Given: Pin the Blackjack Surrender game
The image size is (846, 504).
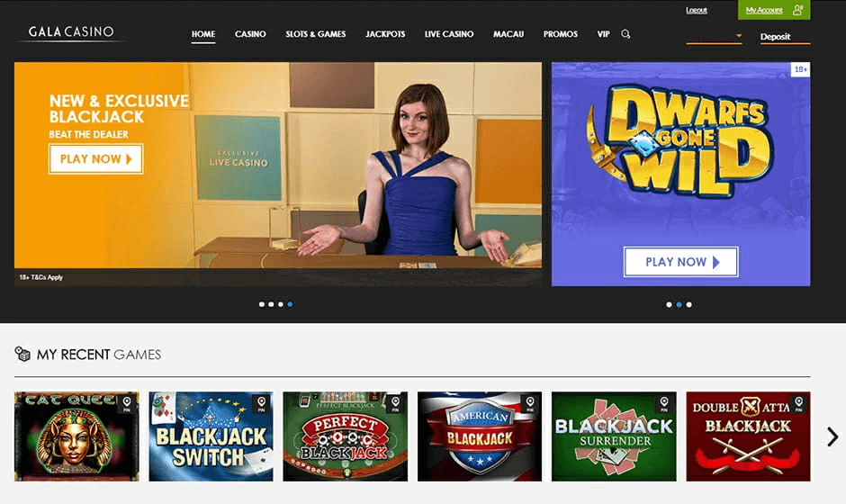Looking at the screenshot, I should click(x=664, y=402).
